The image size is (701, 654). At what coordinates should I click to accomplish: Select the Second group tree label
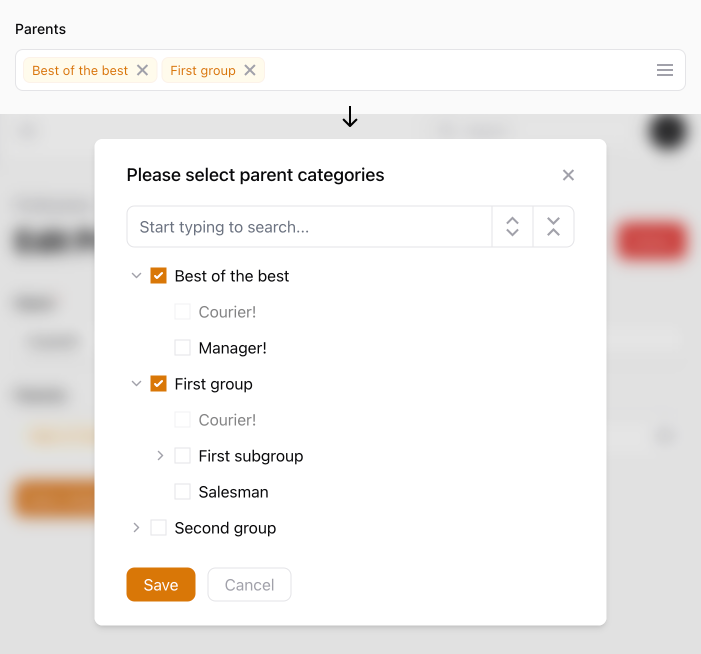(x=225, y=528)
